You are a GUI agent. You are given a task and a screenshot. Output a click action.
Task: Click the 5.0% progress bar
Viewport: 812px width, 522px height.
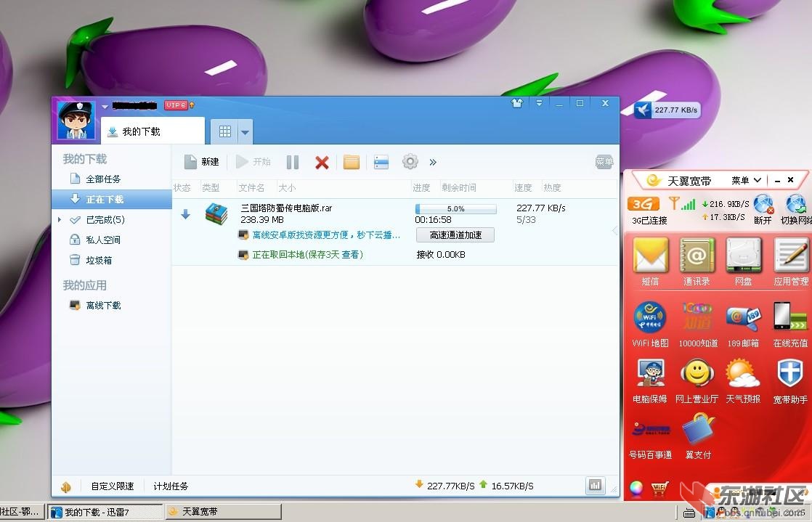[455, 208]
